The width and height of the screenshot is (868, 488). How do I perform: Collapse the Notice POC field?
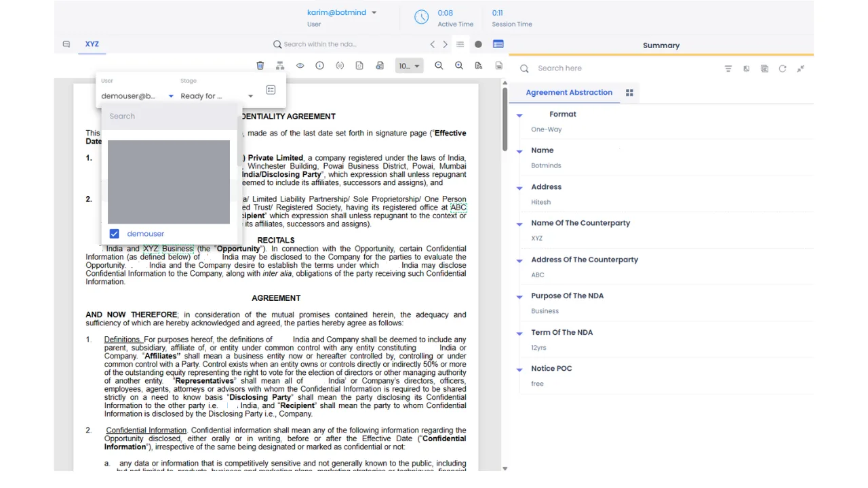[x=519, y=369]
